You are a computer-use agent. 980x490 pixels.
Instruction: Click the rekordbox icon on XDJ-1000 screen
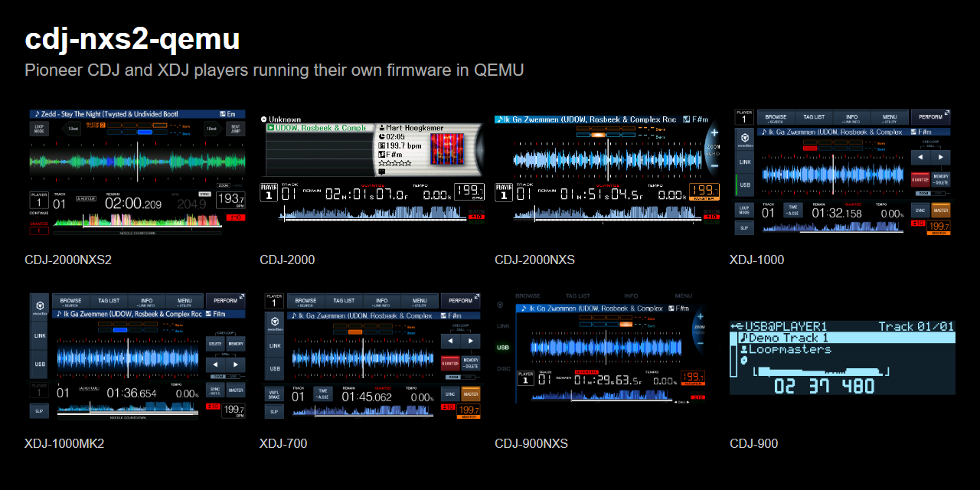coord(745,139)
